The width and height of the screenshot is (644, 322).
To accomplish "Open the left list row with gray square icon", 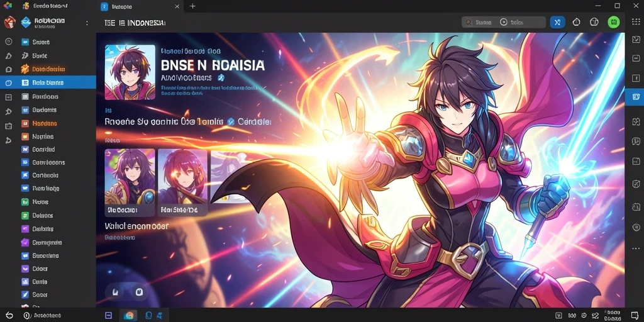I will point(48,96).
